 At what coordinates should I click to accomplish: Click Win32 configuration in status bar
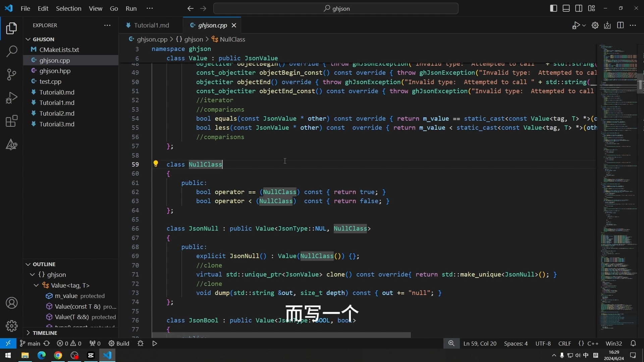pos(614,344)
